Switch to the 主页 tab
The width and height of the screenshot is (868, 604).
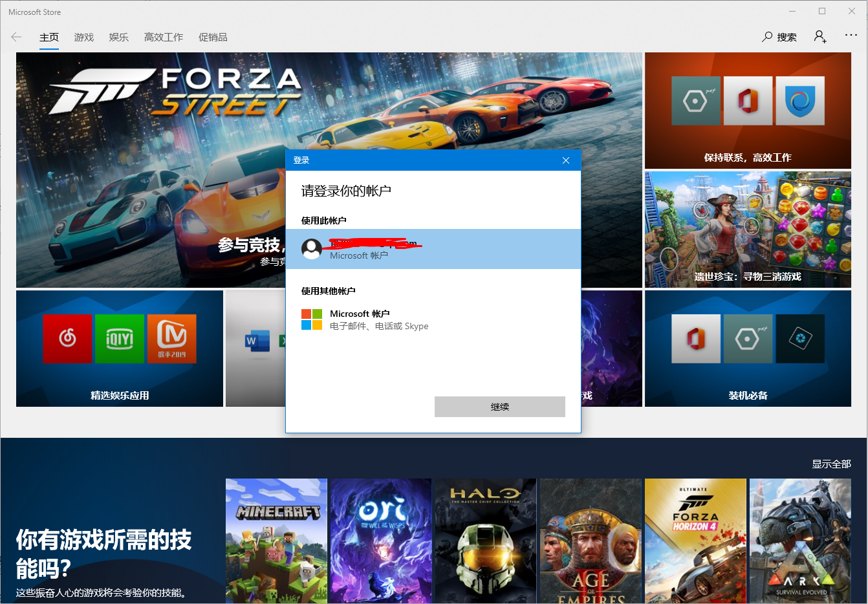click(x=49, y=38)
